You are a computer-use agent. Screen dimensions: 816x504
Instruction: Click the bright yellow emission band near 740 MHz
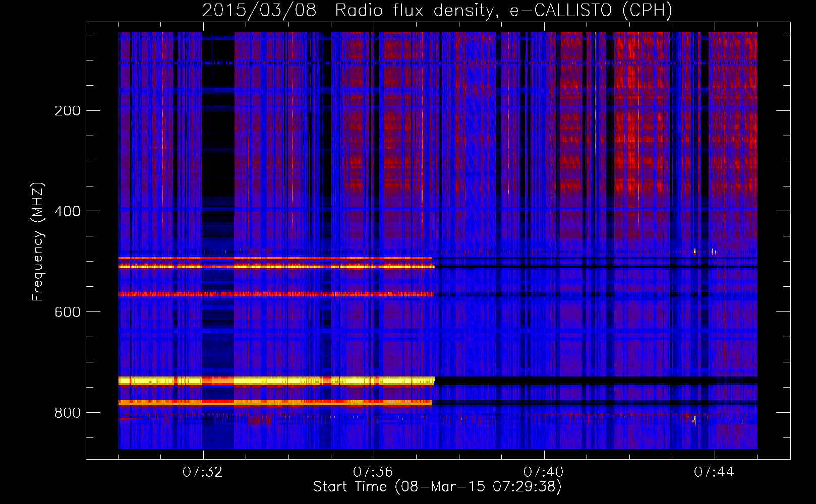click(x=276, y=381)
